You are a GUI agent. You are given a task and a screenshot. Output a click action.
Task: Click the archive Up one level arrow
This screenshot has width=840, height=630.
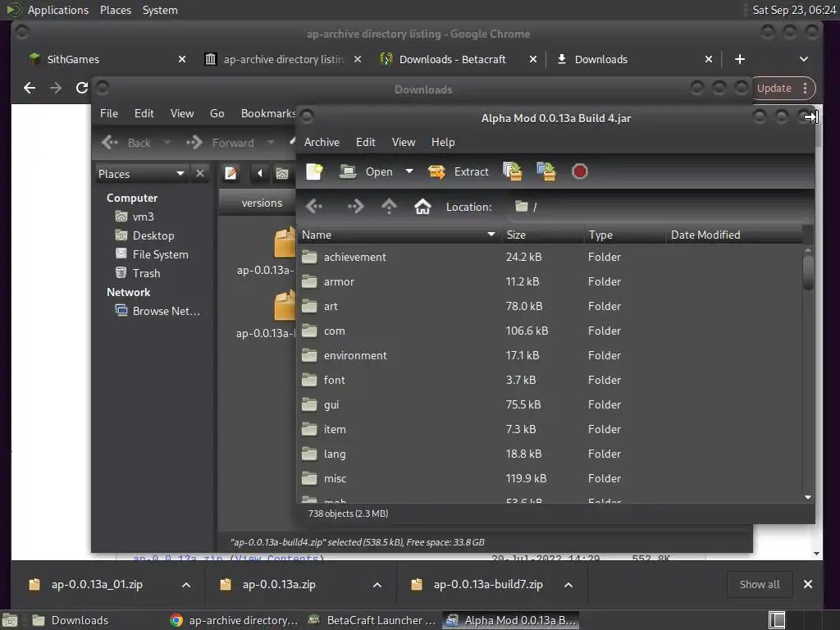tap(389, 206)
